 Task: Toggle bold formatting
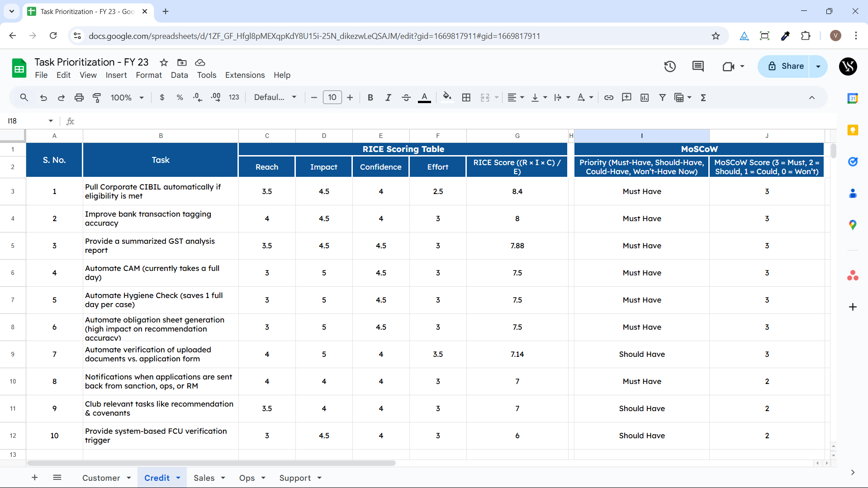tap(370, 97)
